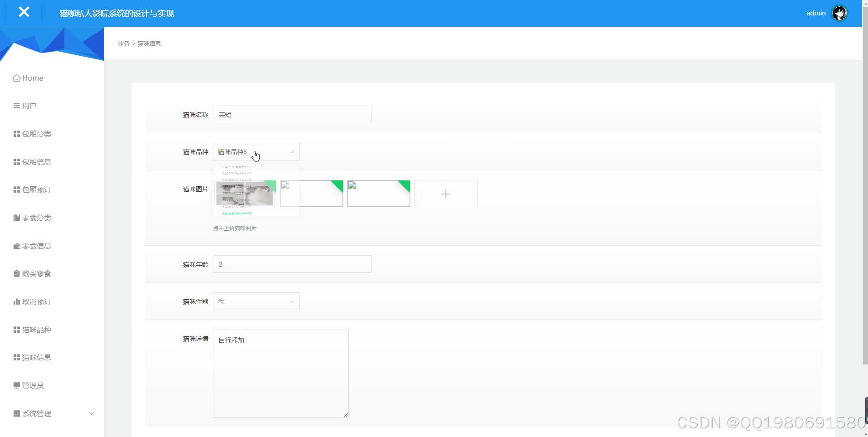
Task: Open the 猫咪品种 dropdown
Action: [x=256, y=152]
